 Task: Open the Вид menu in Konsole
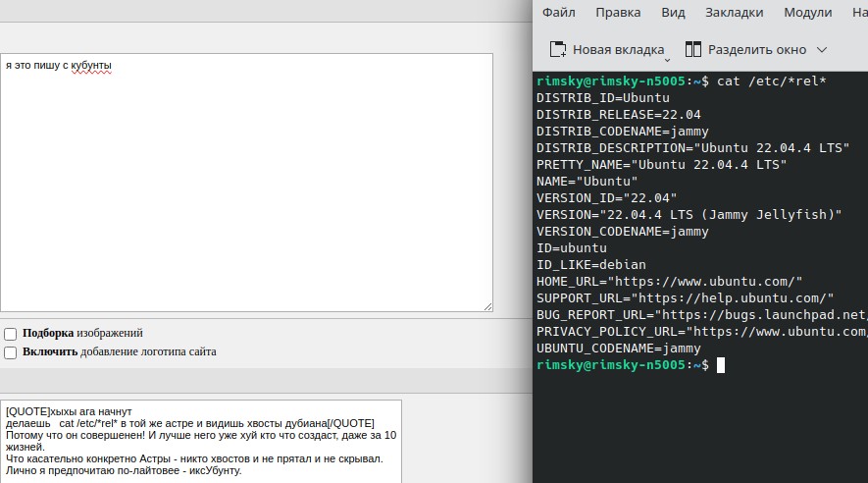click(673, 12)
